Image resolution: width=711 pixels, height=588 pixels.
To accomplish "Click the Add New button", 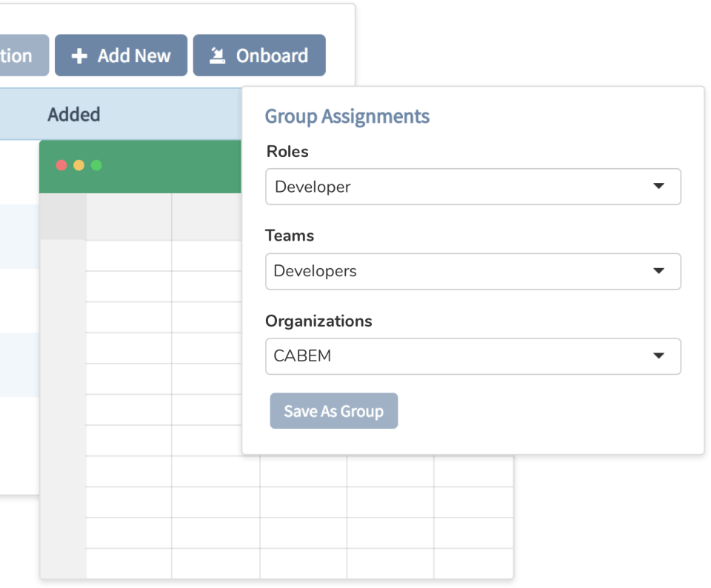I will click(121, 56).
